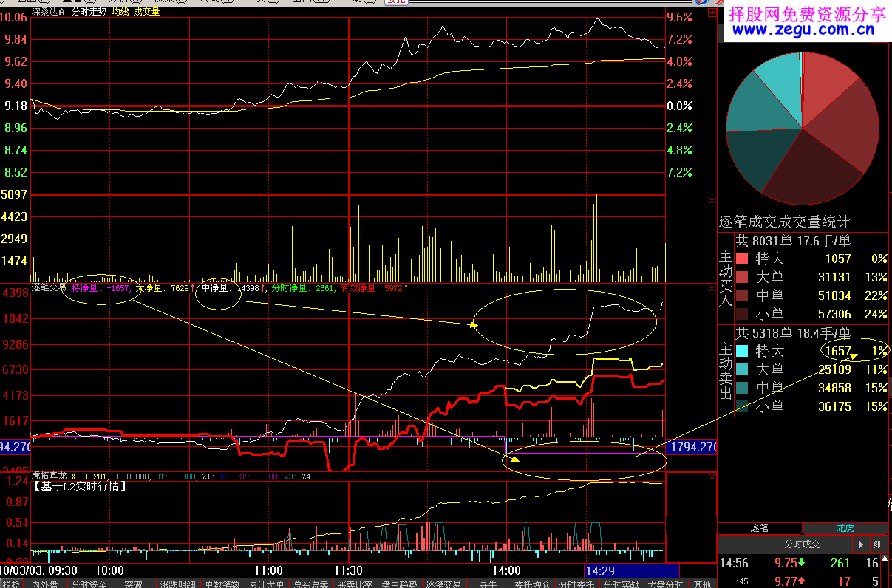This screenshot has height=588, width=892.
Task: Click the play arrow beside 分时成交
Action: 861,544
